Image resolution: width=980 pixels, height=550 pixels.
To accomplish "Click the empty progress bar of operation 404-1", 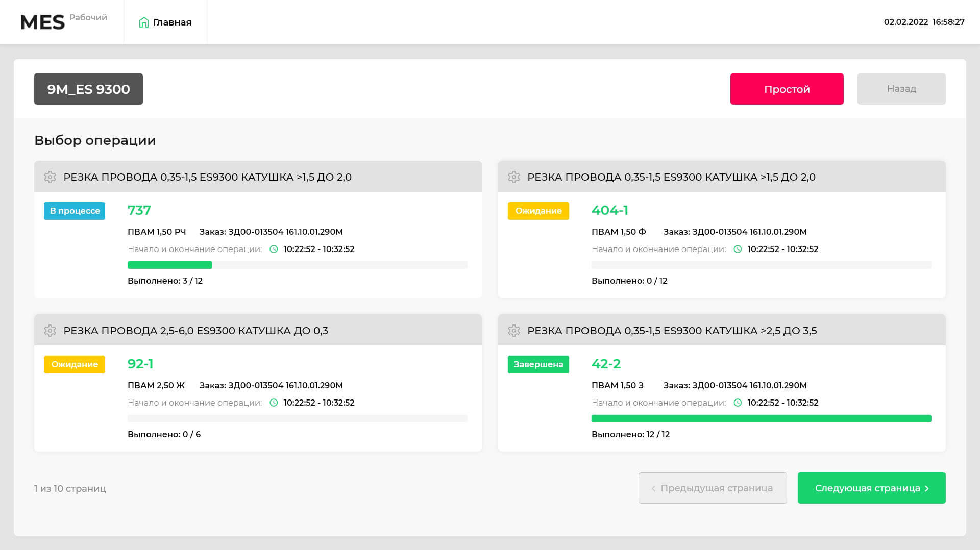I will click(762, 265).
